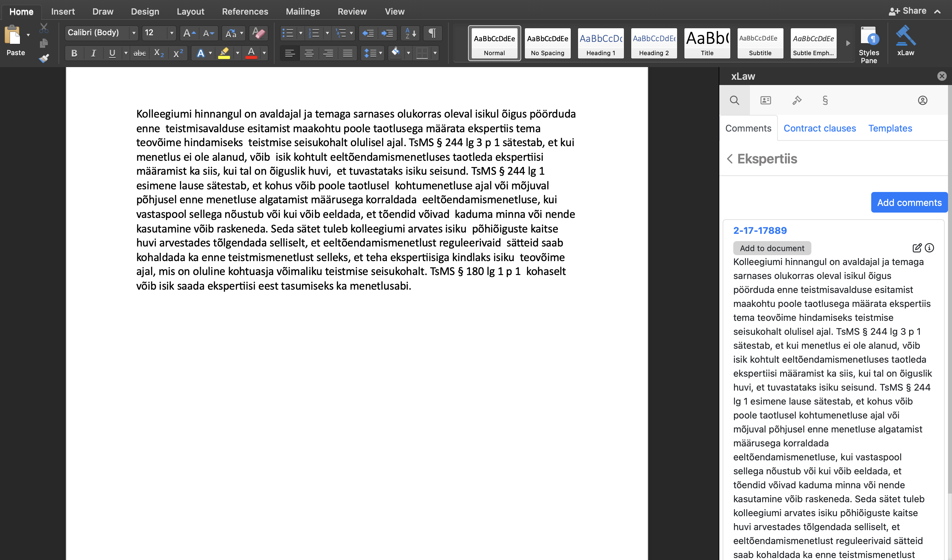Click the Clear Formatting eraser icon

(259, 33)
